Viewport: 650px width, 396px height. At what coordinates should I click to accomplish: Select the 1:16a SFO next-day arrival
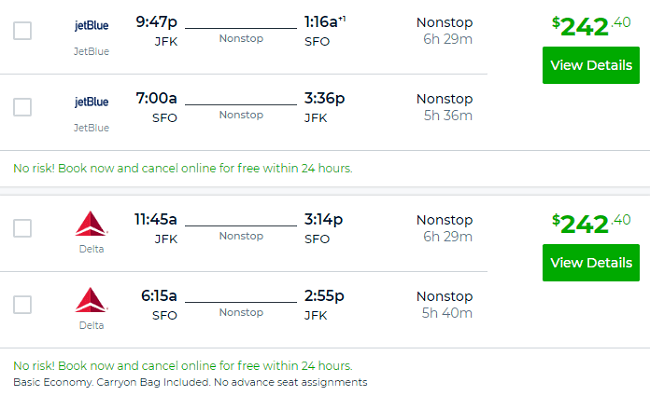(325, 22)
